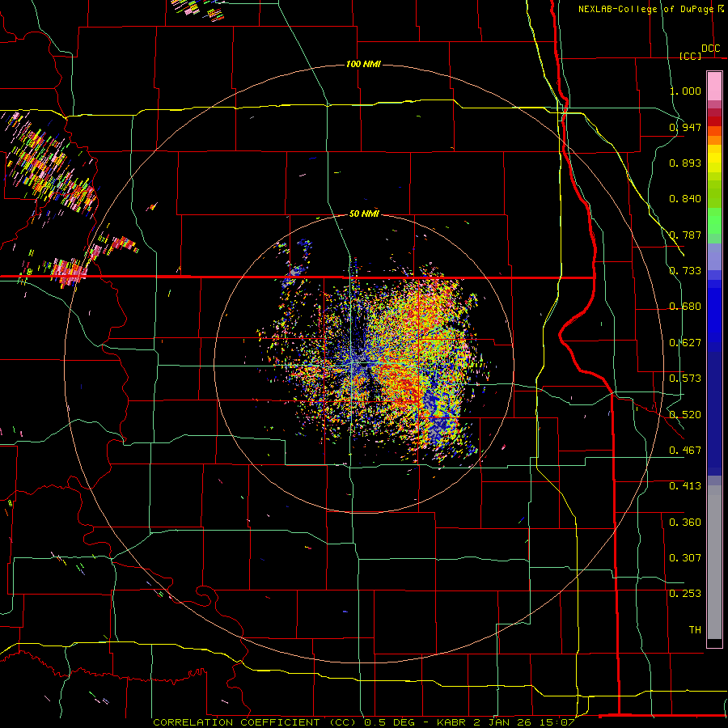Click the 0.520 scale value
This screenshot has width=728, height=728.
685,415
